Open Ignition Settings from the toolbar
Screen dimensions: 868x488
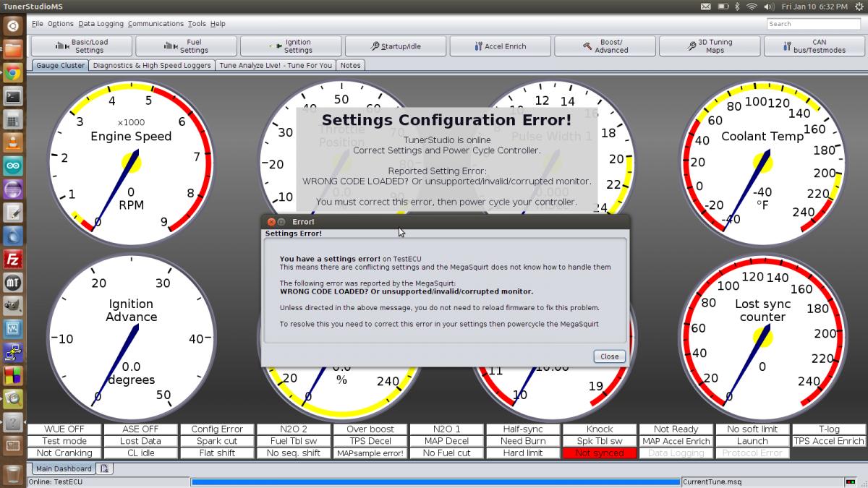point(291,46)
